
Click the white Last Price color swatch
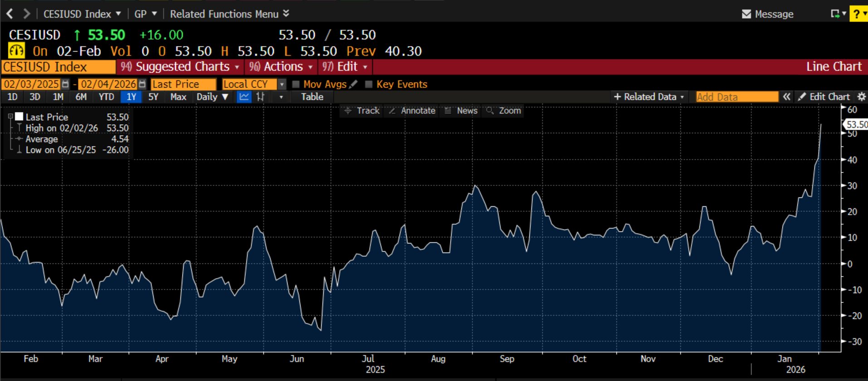tap(19, 117)
